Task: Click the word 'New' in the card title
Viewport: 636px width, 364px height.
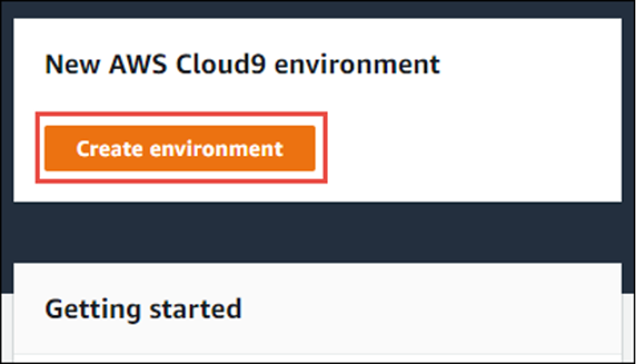Action: [72, 64]
